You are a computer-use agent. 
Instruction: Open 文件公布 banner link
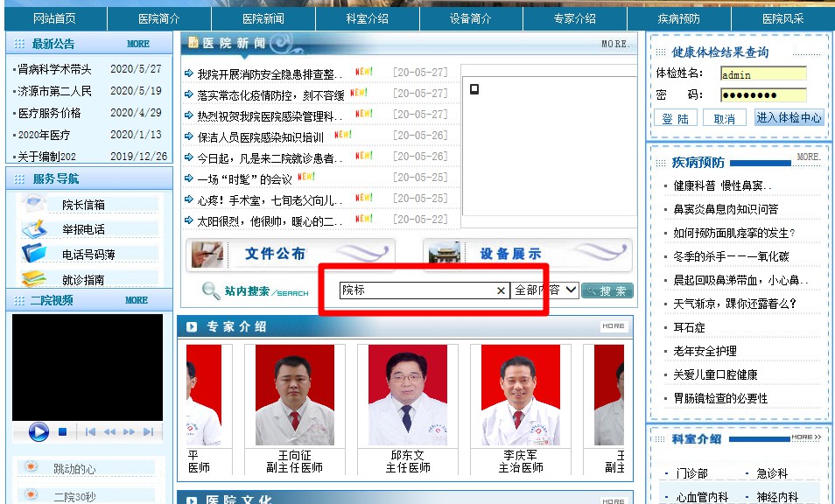pyautogui.click(x=290, y=255)
